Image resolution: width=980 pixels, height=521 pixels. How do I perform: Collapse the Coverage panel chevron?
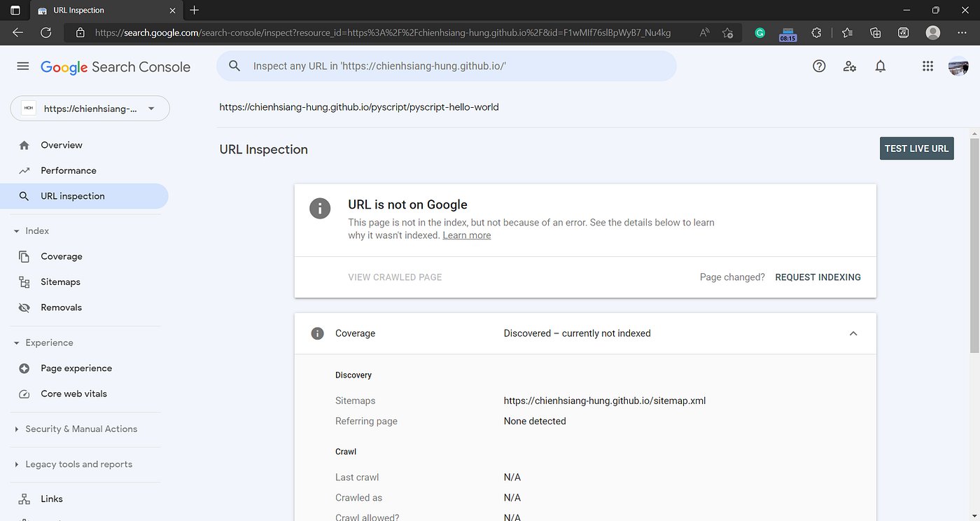tap(853, 333)
